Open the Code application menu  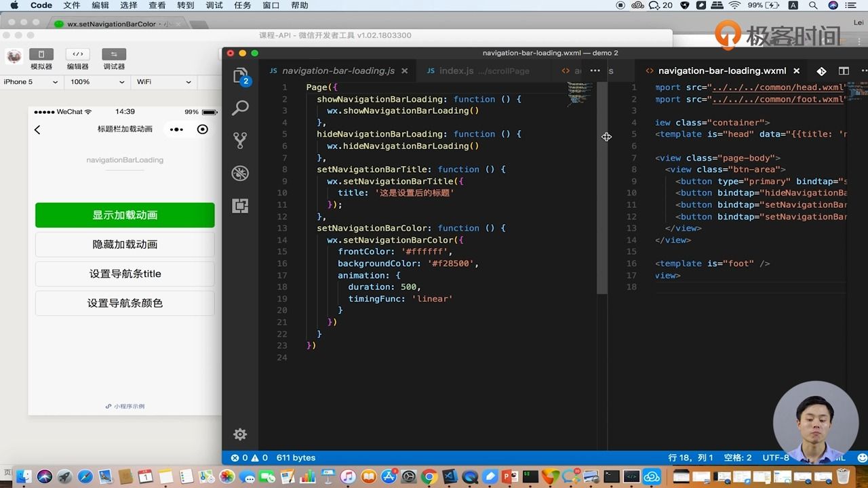(41, 5)
